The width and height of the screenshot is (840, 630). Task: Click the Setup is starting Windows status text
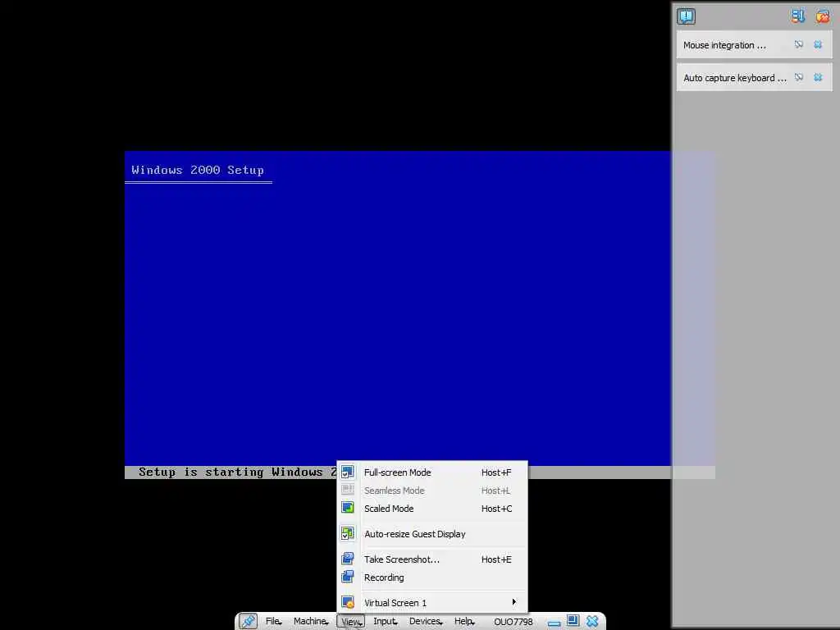point(237,472)
